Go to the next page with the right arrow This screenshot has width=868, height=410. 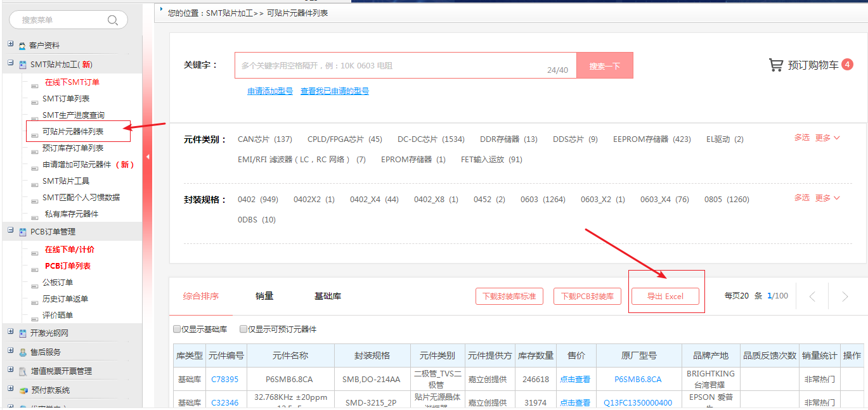click(x=845, y=297)
